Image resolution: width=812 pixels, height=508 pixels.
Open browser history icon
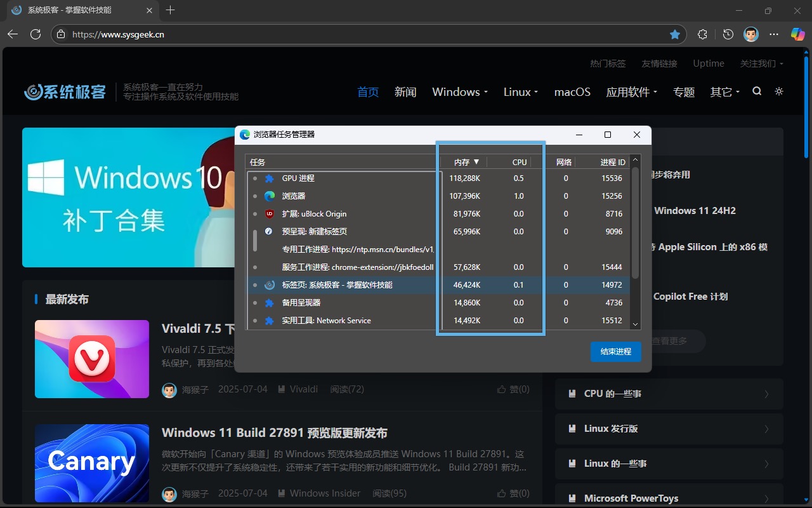pos(728,34)
